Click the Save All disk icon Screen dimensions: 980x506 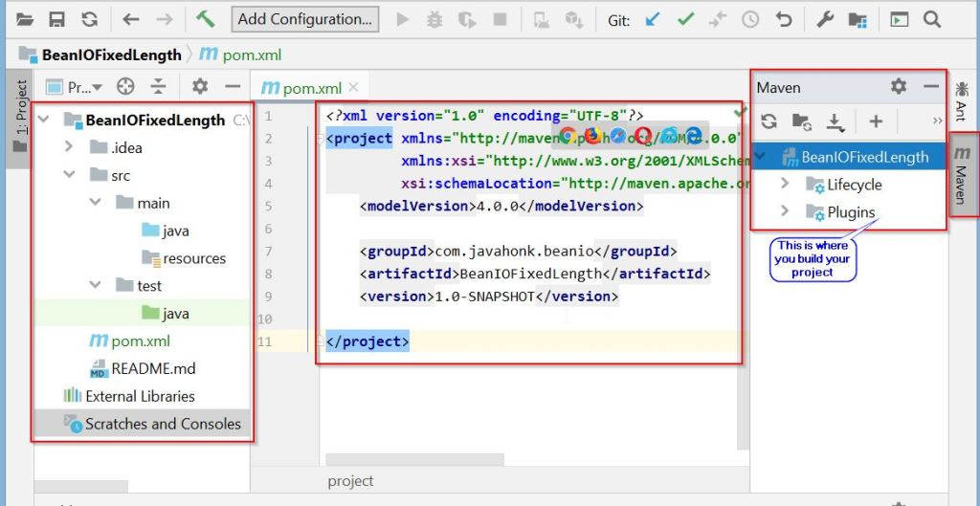(x=56, y=19)
